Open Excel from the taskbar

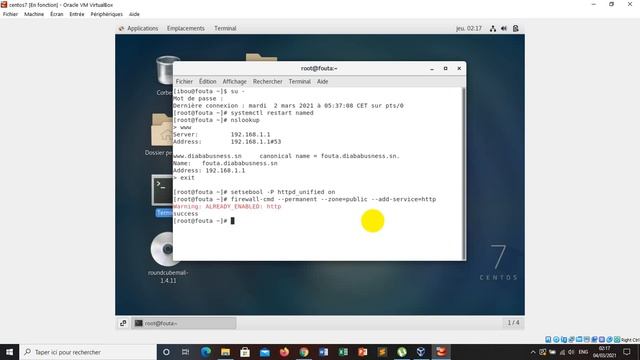pyautogui.click(x=343, y=352)
